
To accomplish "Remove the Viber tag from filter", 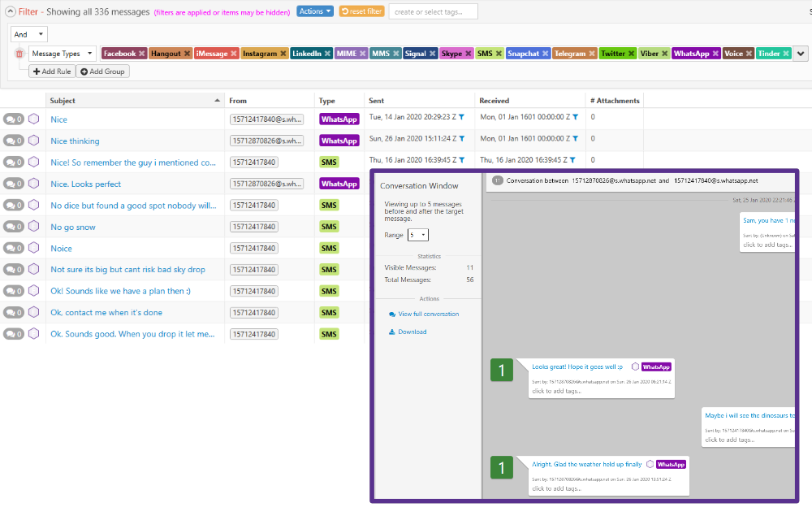I will click(x=665, y=54).
